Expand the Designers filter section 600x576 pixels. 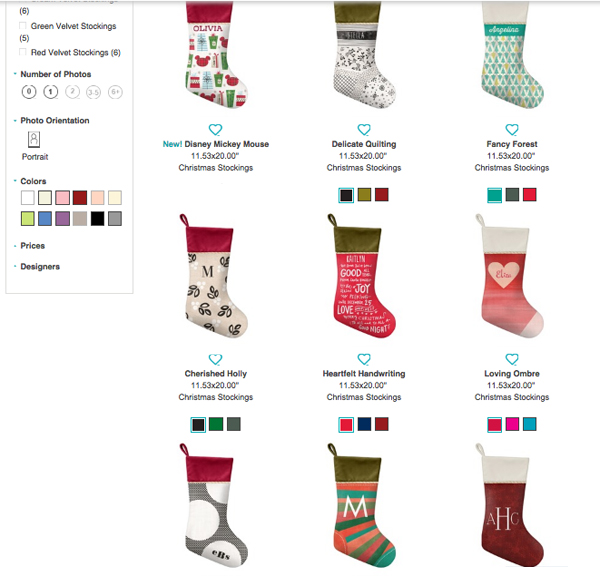[x=40, y=266]
